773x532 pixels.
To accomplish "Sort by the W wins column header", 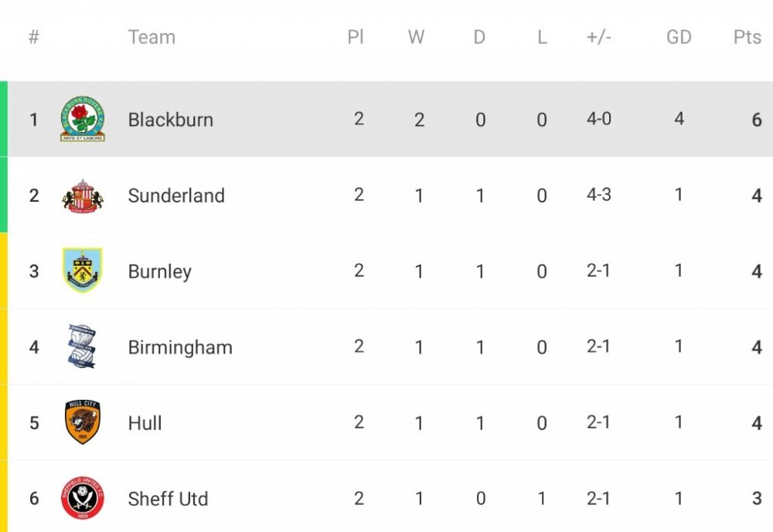I will coord(416,37).
